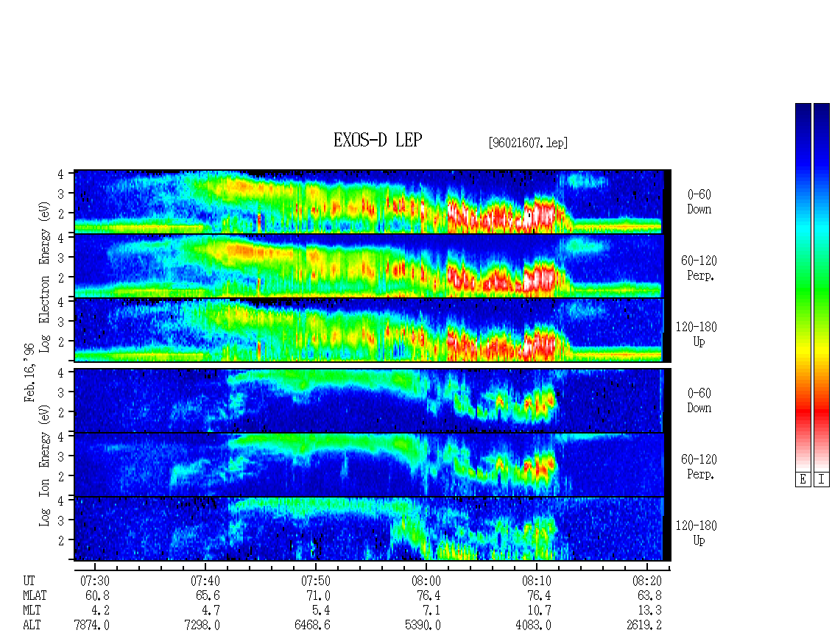This screenshot has width=832, height=644.
Task: Click the MLT value 5.4
Action: click(x=322, y=611)
